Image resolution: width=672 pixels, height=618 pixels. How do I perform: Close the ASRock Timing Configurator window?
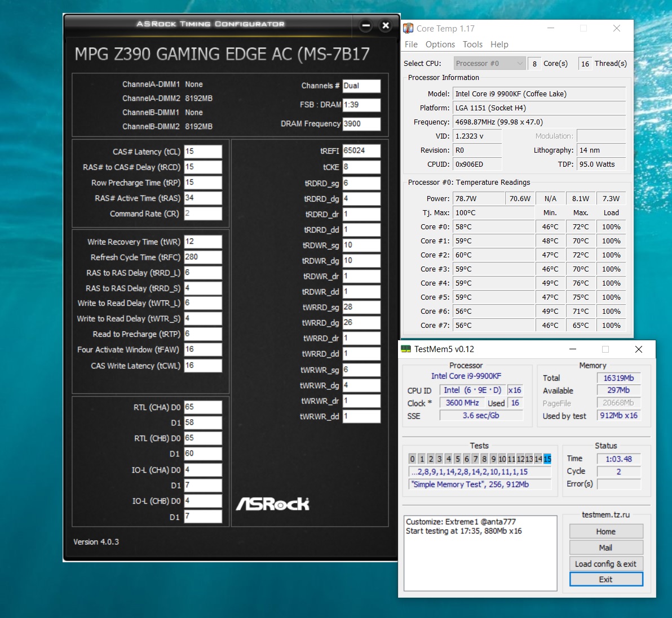(x=385, y=26)
